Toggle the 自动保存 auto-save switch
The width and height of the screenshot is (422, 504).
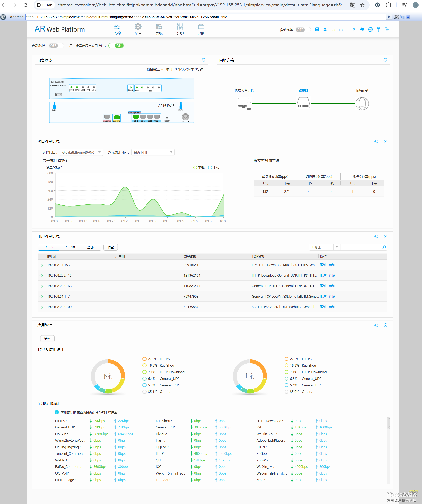(303, 30)
